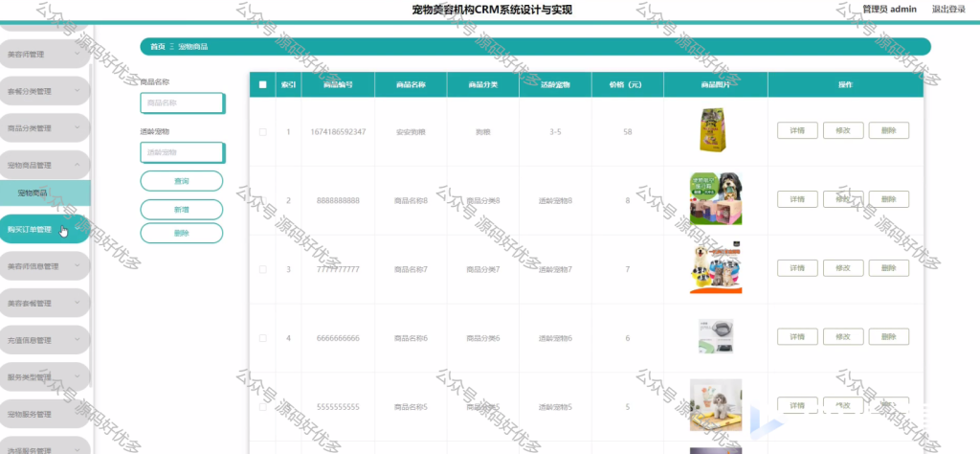Open product image thumbnail in row 2
This screenshot has height=454, width=980.
coord(716,199)
